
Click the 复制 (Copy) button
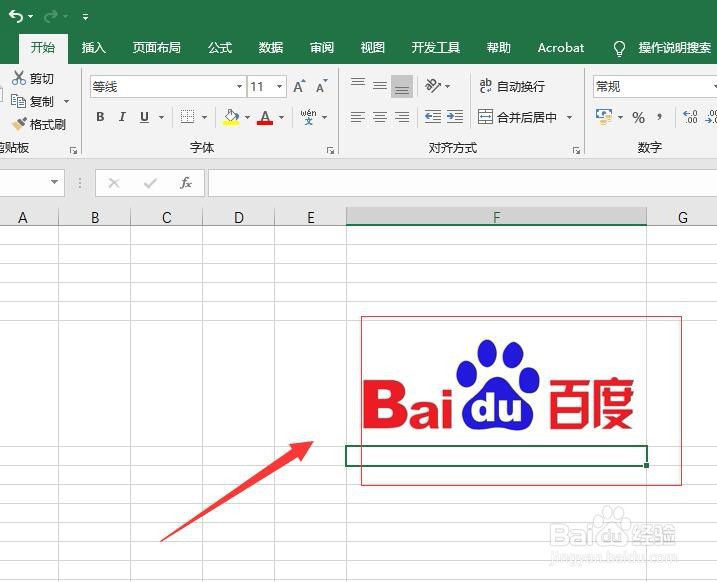pos(32,101)
